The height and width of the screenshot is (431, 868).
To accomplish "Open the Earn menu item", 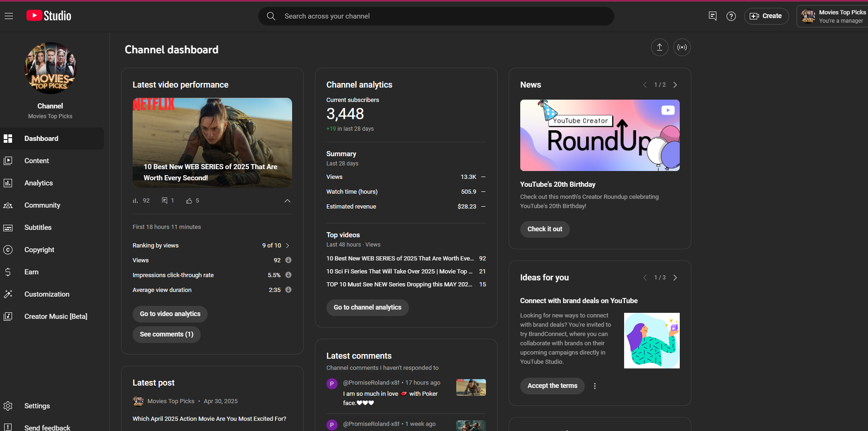I will [52, 272].
